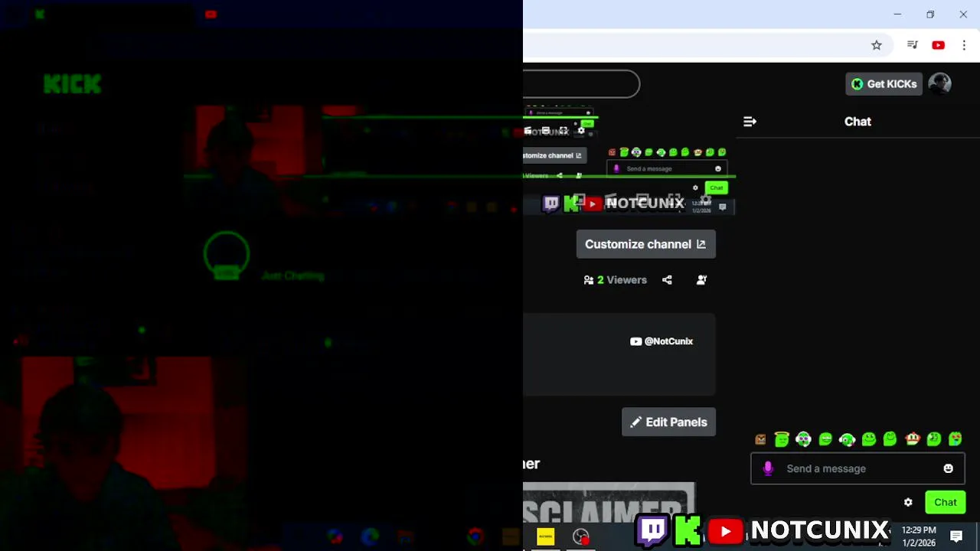Click the 2 Viewers count
This screenshot has width=980, height=551.
pos(615,280)
